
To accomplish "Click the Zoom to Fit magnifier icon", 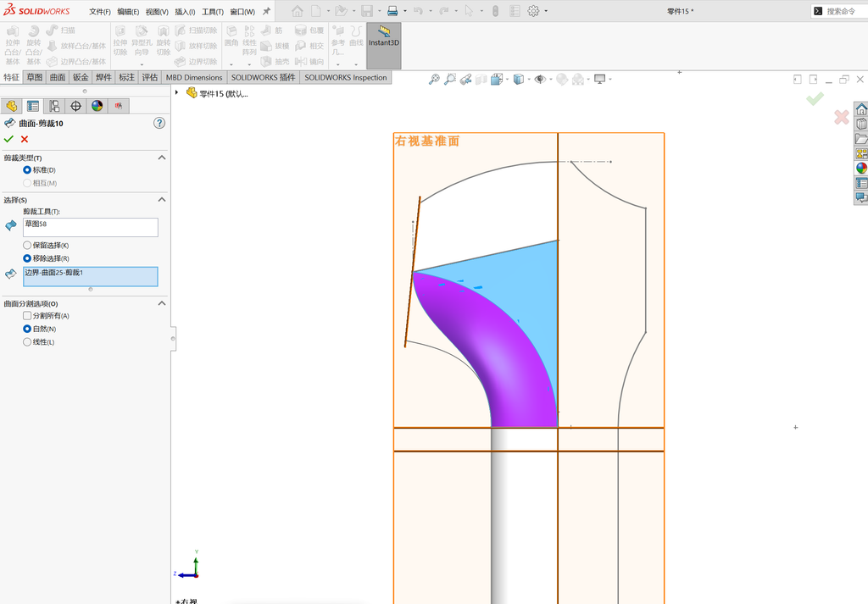I will point(434,80).
